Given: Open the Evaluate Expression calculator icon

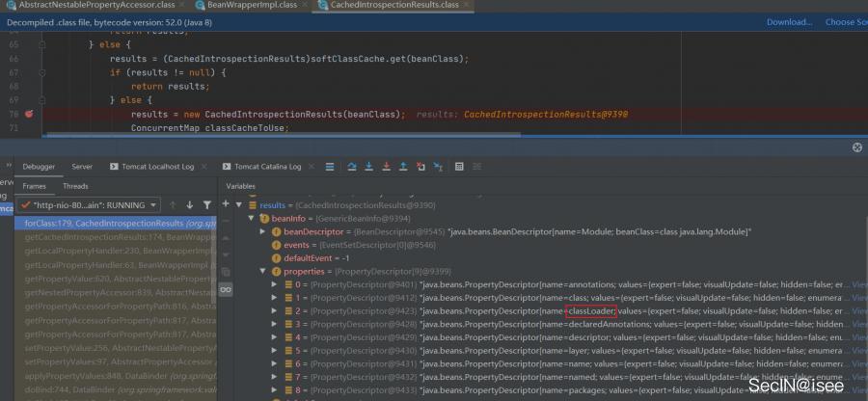Looking at the screenshot, I should pyautogui.click(x=459, y=167).
